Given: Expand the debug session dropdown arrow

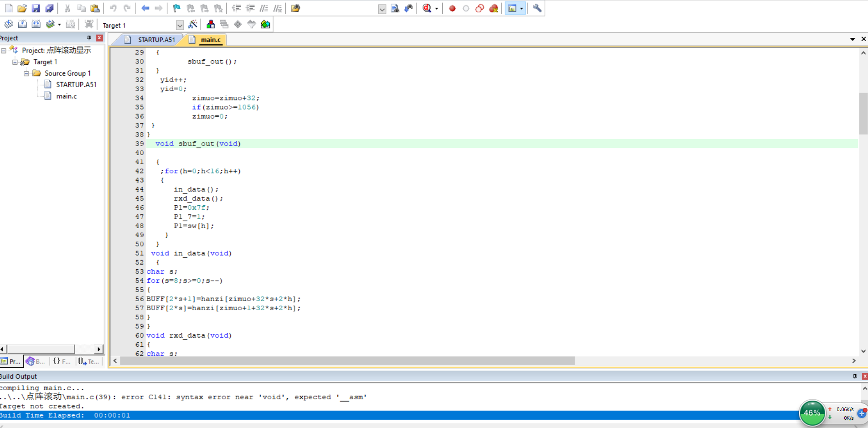Looking at the screenshot, I should [x=437, y=8].
